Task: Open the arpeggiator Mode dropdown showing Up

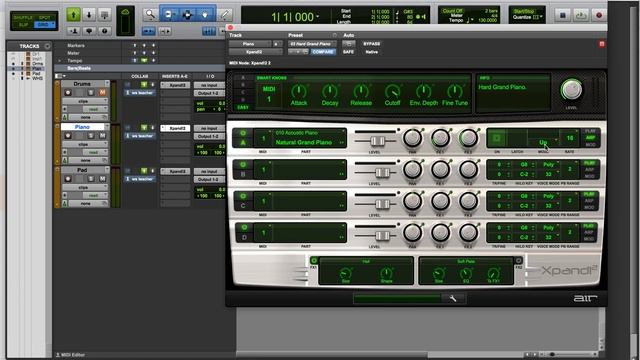Action: pos(544,142)
